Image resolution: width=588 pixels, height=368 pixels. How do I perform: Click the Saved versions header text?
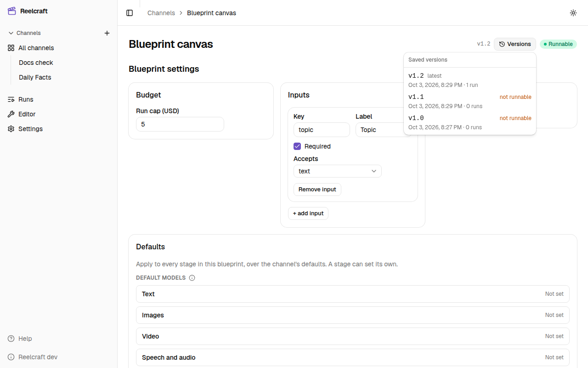coord(428,60)
